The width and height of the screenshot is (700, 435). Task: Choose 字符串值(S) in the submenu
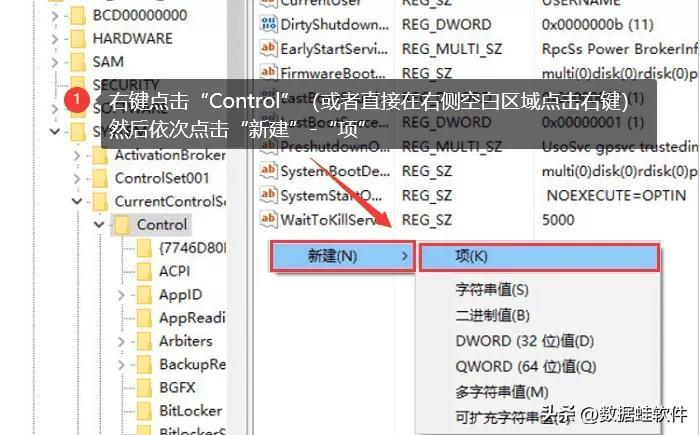click(x=492, y=290)
